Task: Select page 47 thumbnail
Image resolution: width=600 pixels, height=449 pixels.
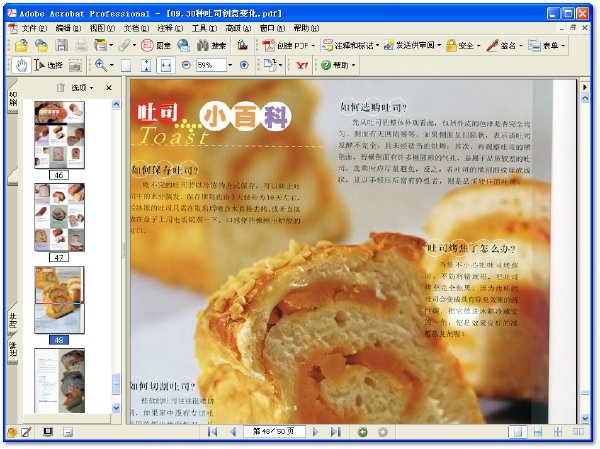Action: click(x=59, y=217)
